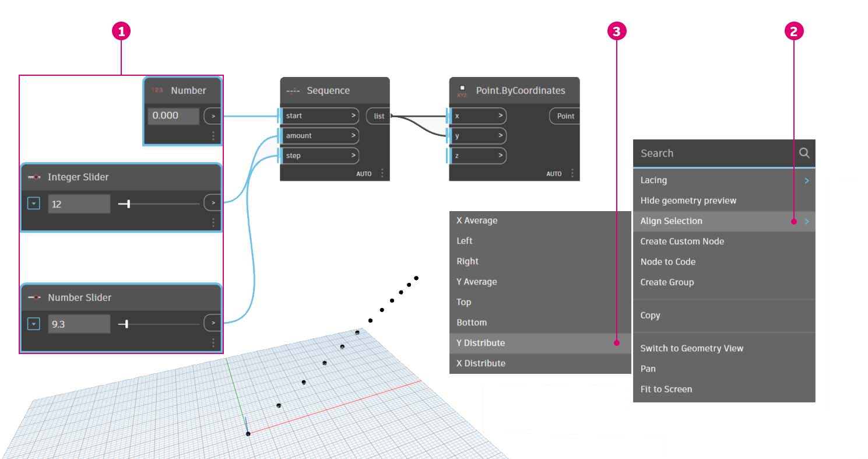Click the Sequence amount input port
The image size is (868, 459).
pos(319,135)
